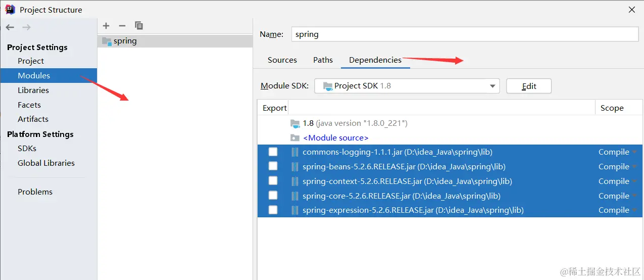Viewport: 644px width, 280px height.
Task: Switch to the Sources tab
Action: pyautogui.click(x=282, y=60)
